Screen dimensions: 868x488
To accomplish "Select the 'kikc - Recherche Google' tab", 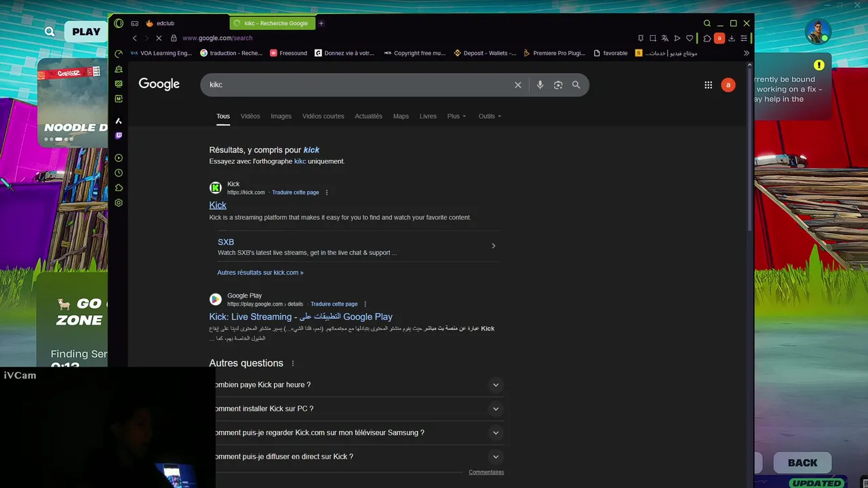I will point(271,23).
